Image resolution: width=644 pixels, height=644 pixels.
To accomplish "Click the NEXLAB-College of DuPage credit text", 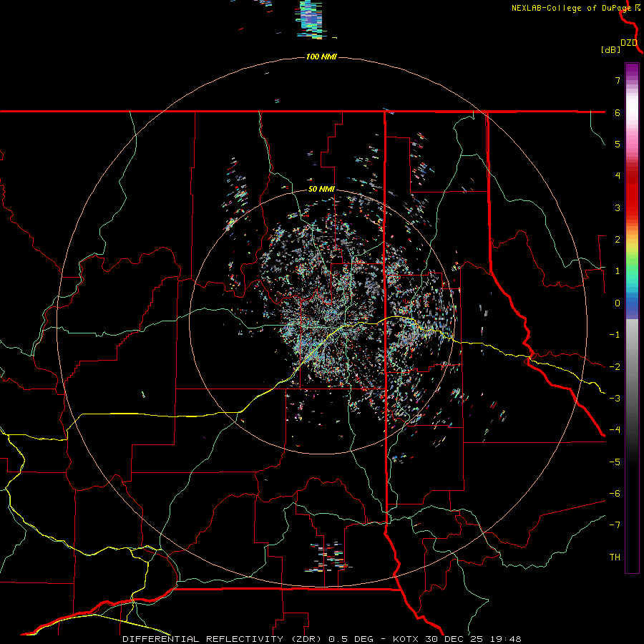I will click(571, 8).
